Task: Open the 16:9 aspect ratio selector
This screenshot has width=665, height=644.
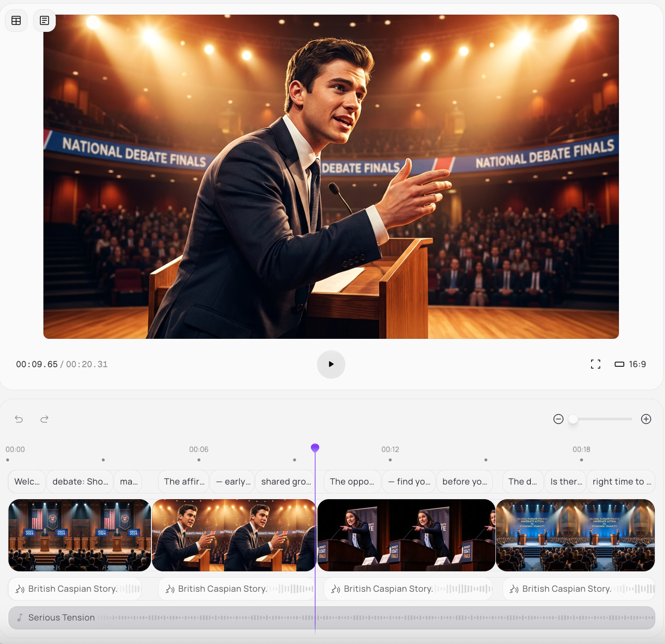Action: click(630, 364)
